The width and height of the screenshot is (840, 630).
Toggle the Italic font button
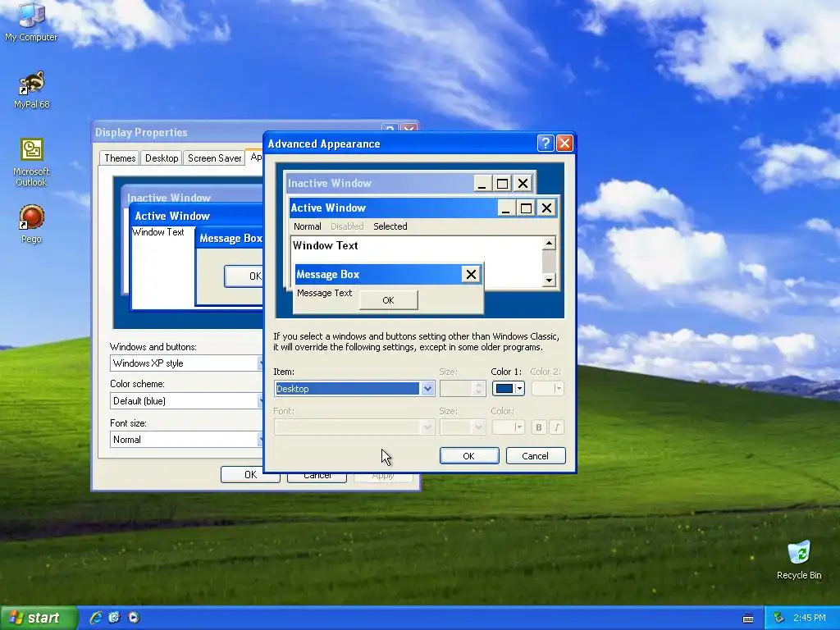pyautogui.click(x=557, y=427)
